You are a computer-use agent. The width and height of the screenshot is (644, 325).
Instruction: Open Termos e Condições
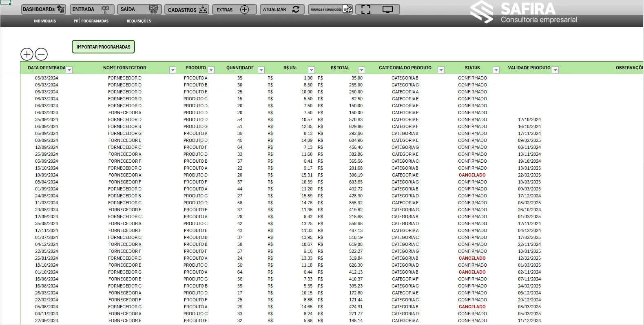[330, 9]
